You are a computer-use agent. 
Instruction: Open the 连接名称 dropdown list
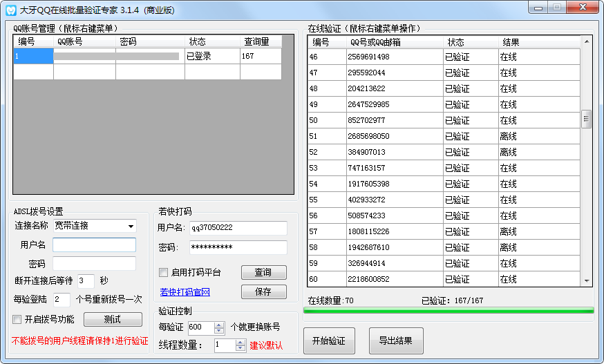click(x=131, y=226)
